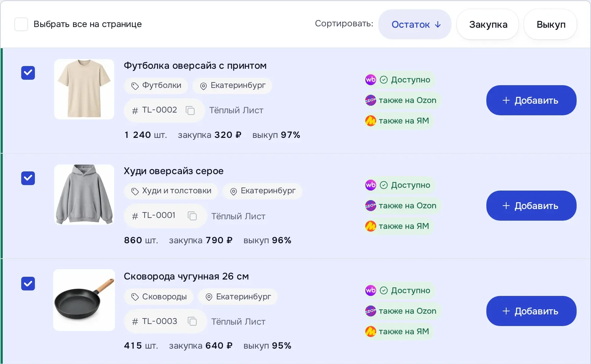Add Худи оверсайз серое with Добавить
The height and width of the screenshot is (364, 591).
(531, 206)
